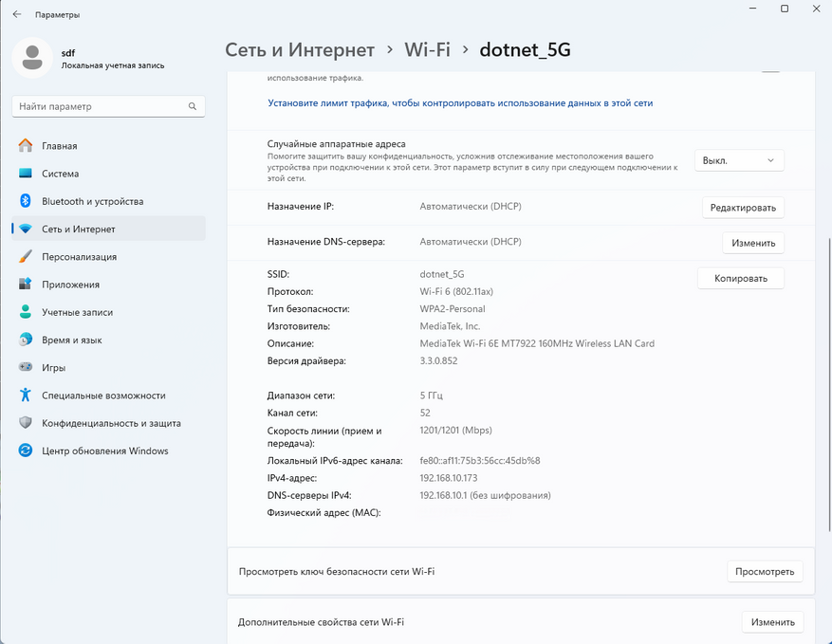This screenshot has width=832, height=644.
Task: Focus the Найти параметр search field
Action: (x=100, y=107)
